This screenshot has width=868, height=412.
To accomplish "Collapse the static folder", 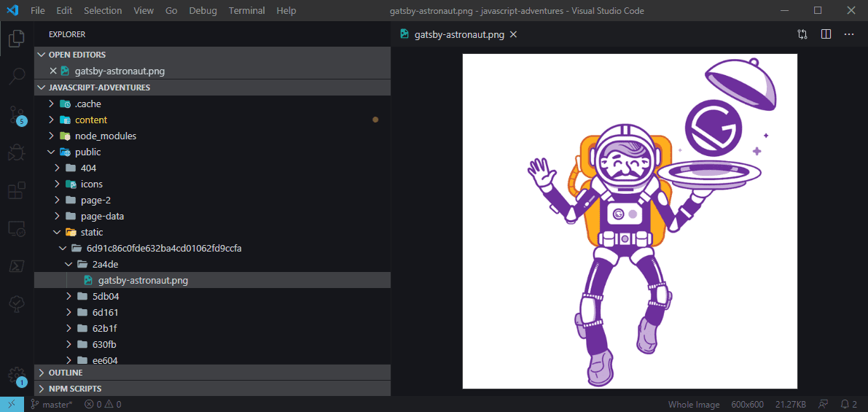I will [213, 232].
